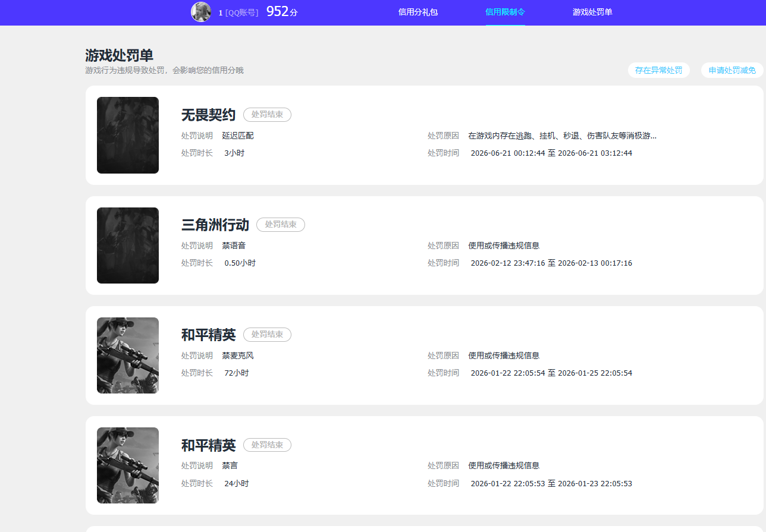Image resolution: width=766 pixels, height=532 pixels.
Task: Click the user avatar in the header
Action: pyautogui.click(x=201, y=12)
